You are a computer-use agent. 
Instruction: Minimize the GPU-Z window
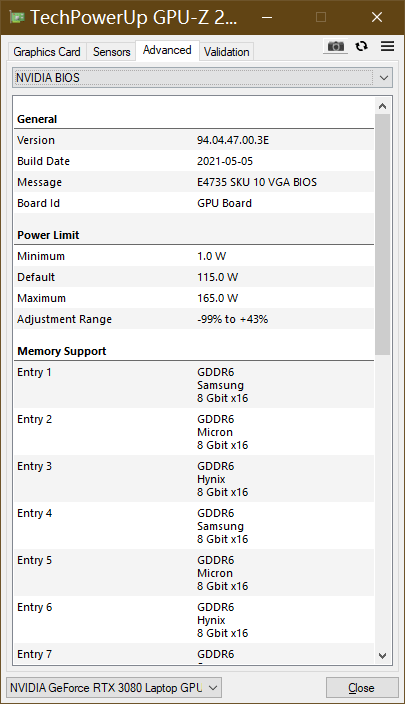point(267,18)
